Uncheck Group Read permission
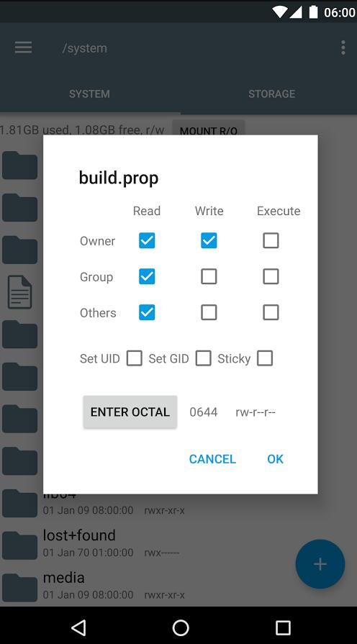The width and height of the screenshot is (357, 644). coord(147,277)
